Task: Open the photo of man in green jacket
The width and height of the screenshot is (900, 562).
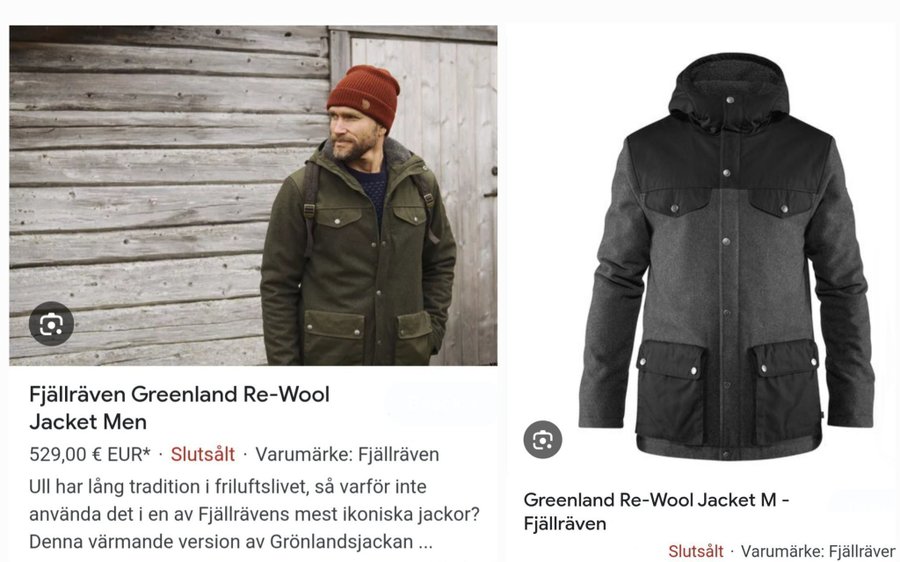Action: (253, 195)
